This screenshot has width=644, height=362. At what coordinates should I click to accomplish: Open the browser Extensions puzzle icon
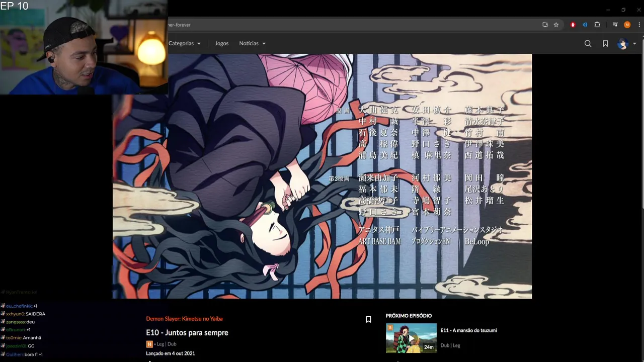pos(597,25)
